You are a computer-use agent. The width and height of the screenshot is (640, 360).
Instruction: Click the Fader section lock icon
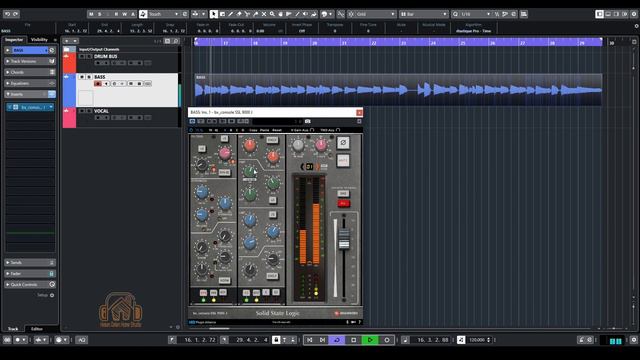coord(52,273)
